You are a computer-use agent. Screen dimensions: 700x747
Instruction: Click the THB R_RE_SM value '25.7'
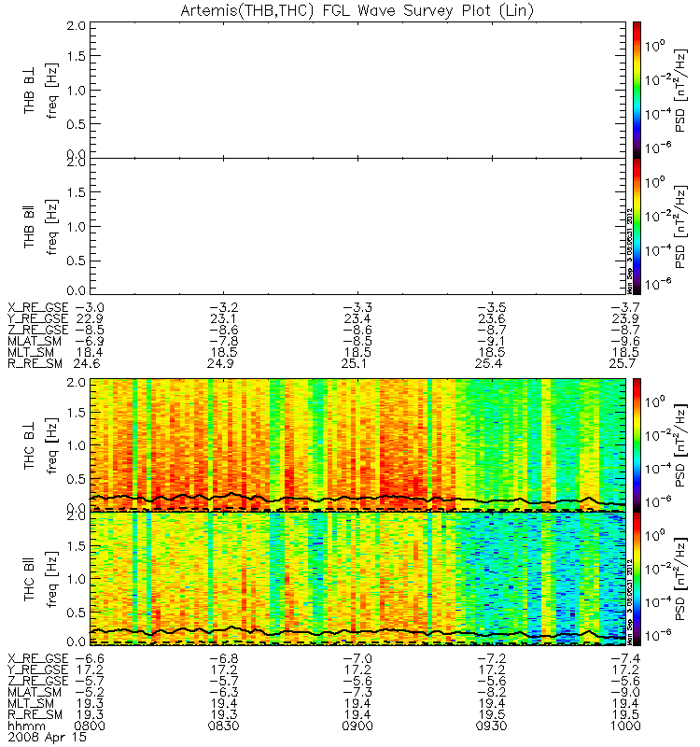623,363
